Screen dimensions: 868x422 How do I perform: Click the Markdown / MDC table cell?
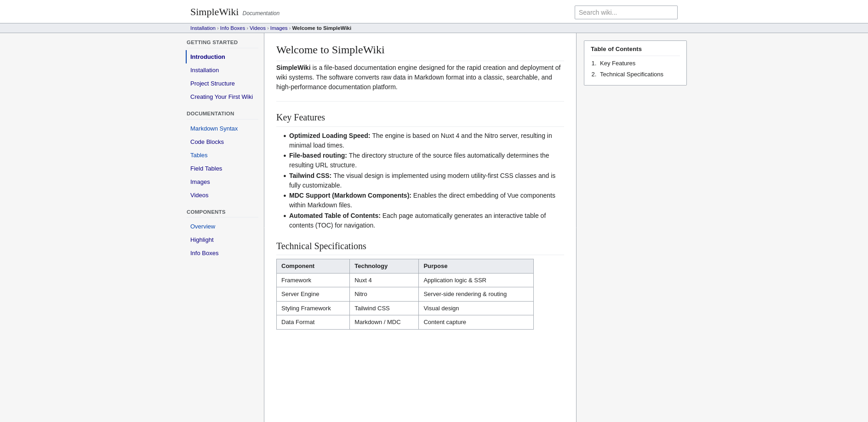click(x=384, y=322)
